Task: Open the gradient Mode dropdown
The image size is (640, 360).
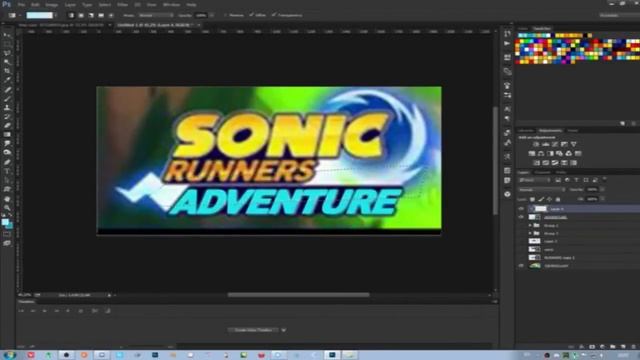Action: point(155,16)
